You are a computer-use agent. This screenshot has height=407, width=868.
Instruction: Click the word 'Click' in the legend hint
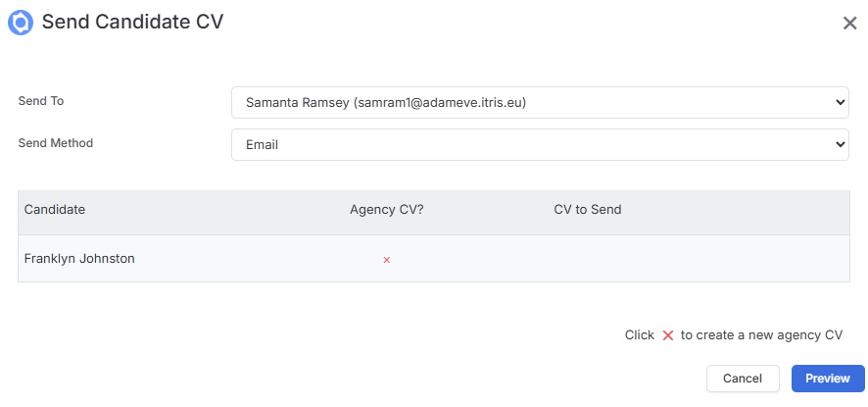point(640,335)
